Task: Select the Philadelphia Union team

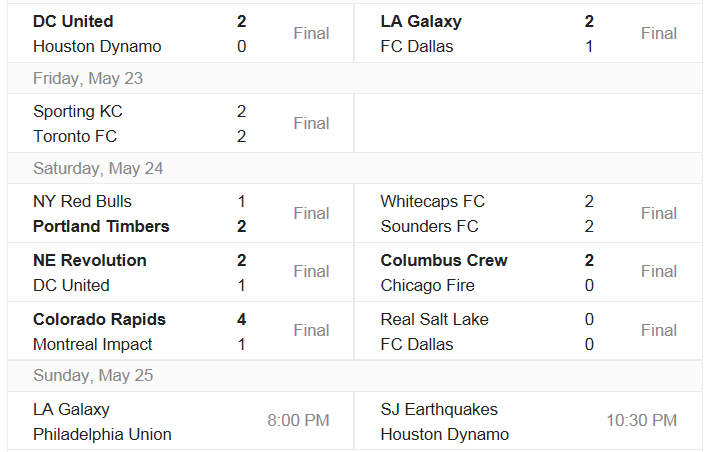Action: point(102,434)
